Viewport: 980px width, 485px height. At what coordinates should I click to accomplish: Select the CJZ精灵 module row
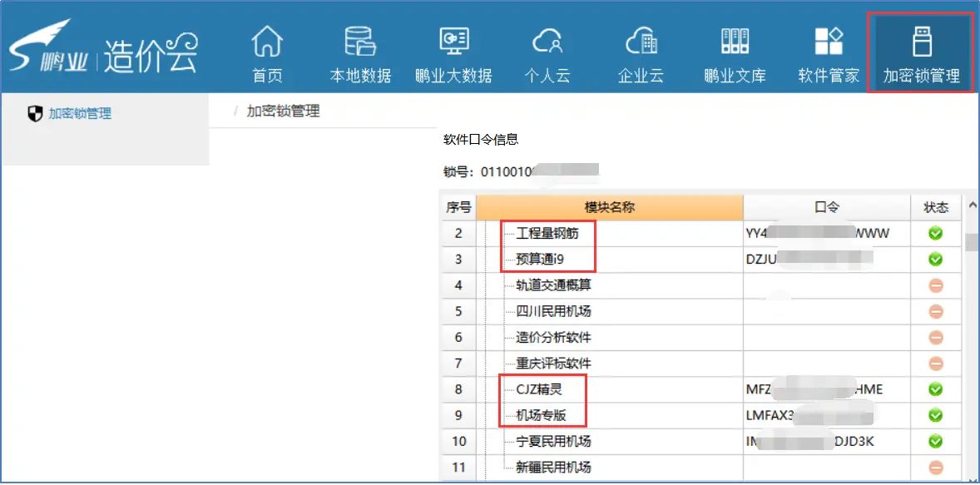click(702, 389)
